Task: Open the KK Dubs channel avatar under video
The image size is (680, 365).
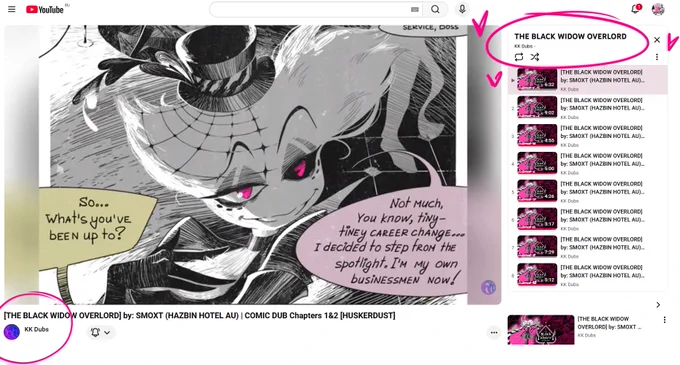Action: [12, 332]
